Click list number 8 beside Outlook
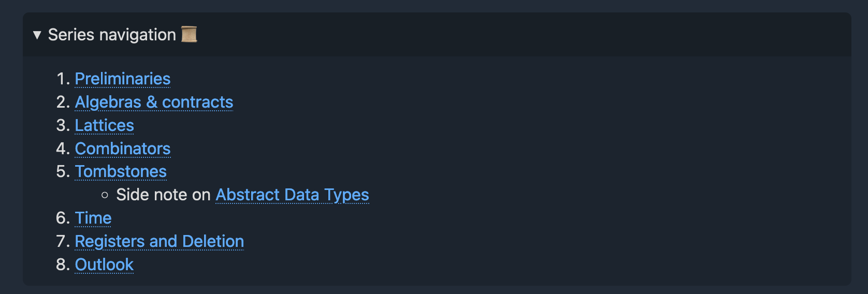 62,264
